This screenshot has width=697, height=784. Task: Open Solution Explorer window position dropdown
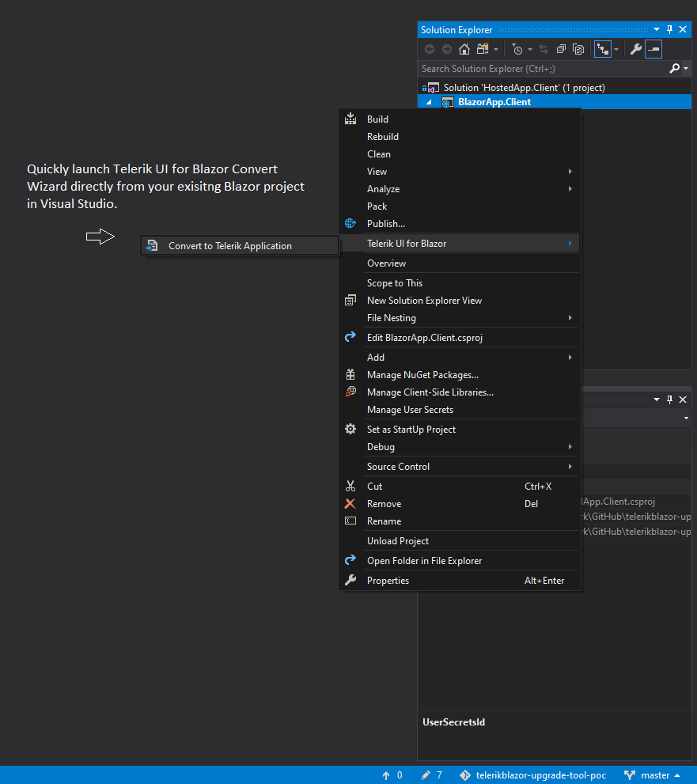656,29
